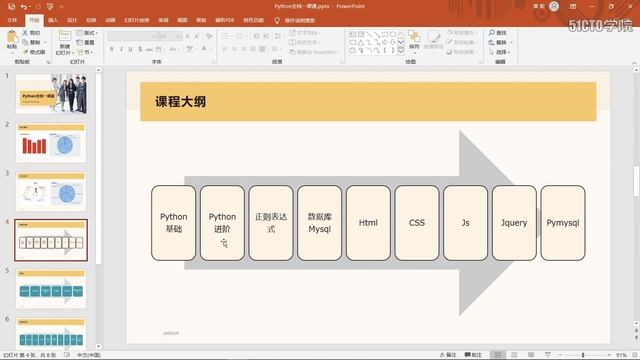Click the Notes button in status bar
The image size is (640, 360).
[x=448, y=355]
